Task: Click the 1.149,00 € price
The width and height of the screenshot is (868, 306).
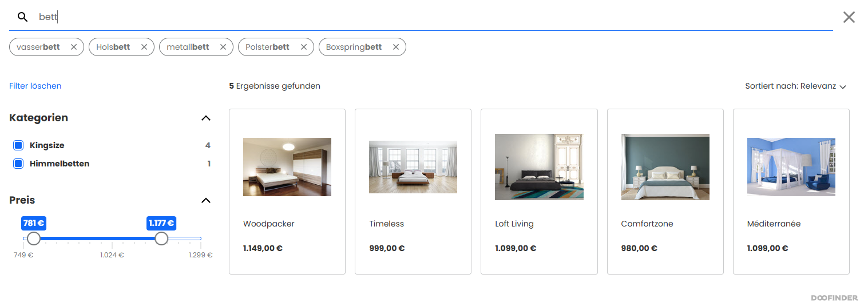Action: click(x=263, y=248)
